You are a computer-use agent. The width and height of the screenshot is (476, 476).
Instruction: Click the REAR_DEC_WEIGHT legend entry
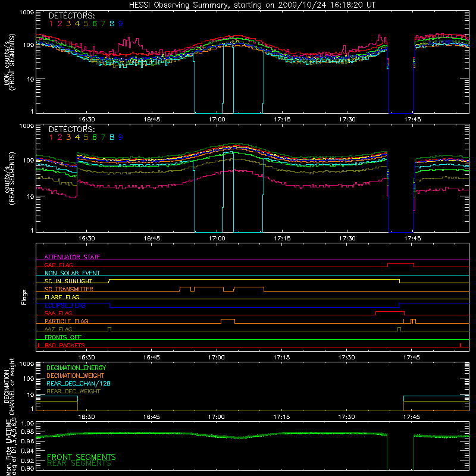click(73, 392)
